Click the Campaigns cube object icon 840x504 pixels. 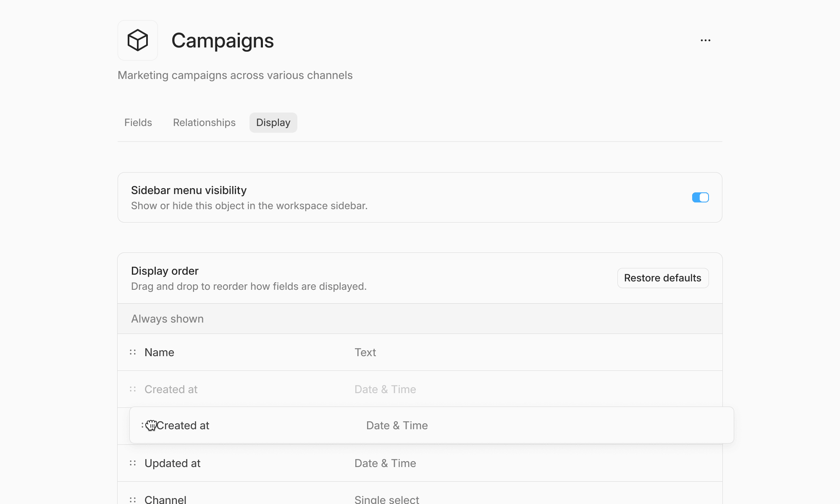pyautogui.click(x=138, y=40)
